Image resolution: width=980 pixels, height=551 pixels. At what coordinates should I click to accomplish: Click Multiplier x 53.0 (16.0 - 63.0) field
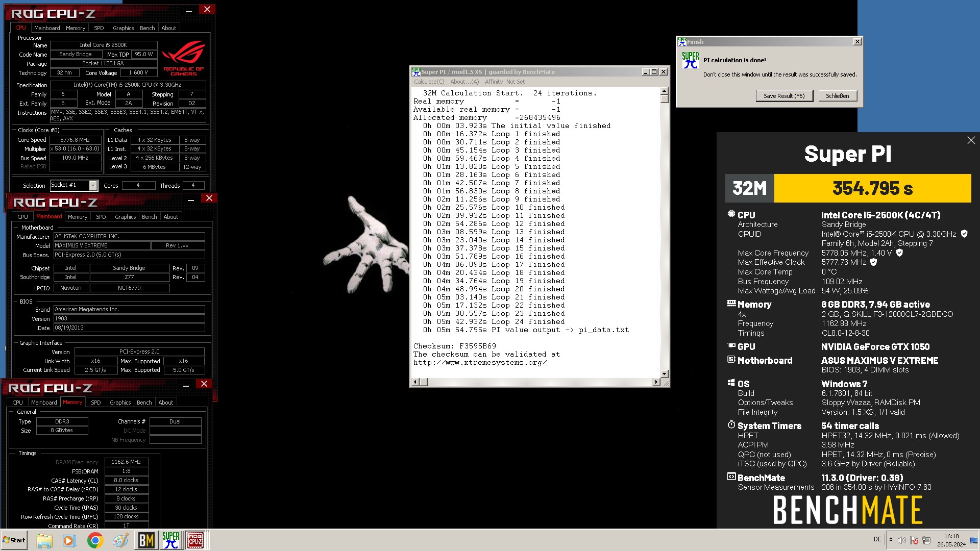tap(75, 149)
